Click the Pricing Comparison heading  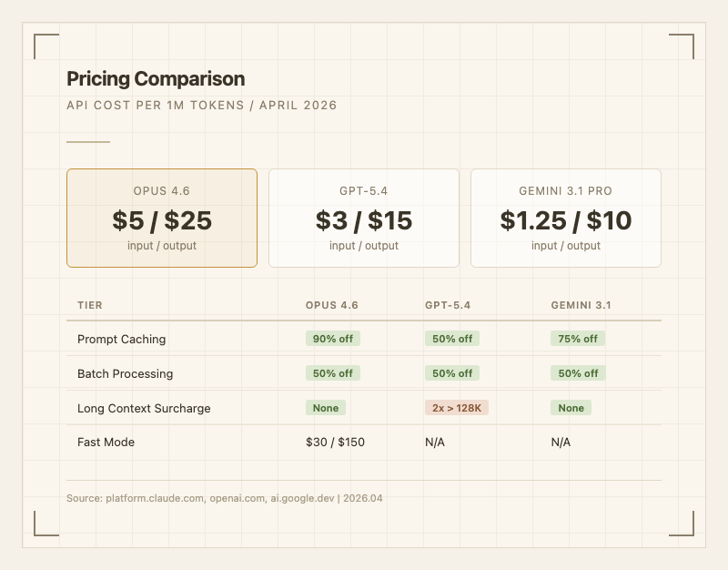coord(156,79)
